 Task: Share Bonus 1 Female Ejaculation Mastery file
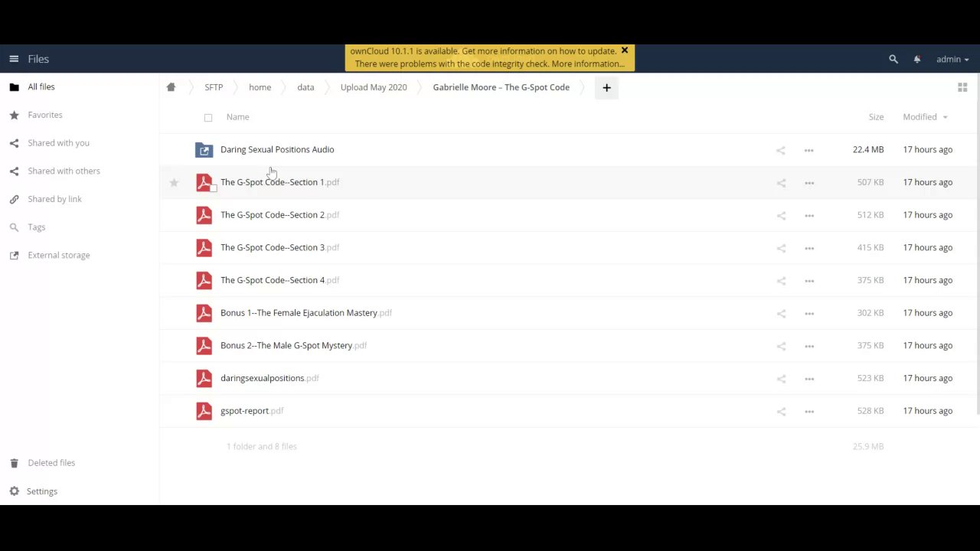click(x=781, y=314)
